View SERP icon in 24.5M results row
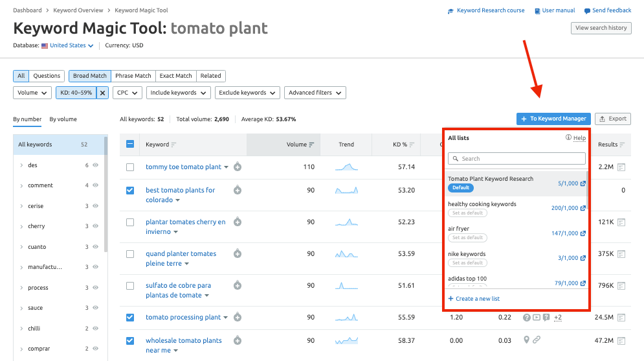The height and width of the screenshot is (361, 644). [621, 318]
